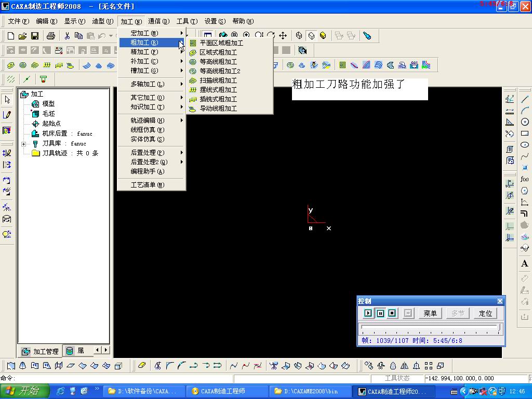This screenshot has width=532, height=399.
Task: Expand the 精加工(F) submenu
Action: [x=152, y=52]
